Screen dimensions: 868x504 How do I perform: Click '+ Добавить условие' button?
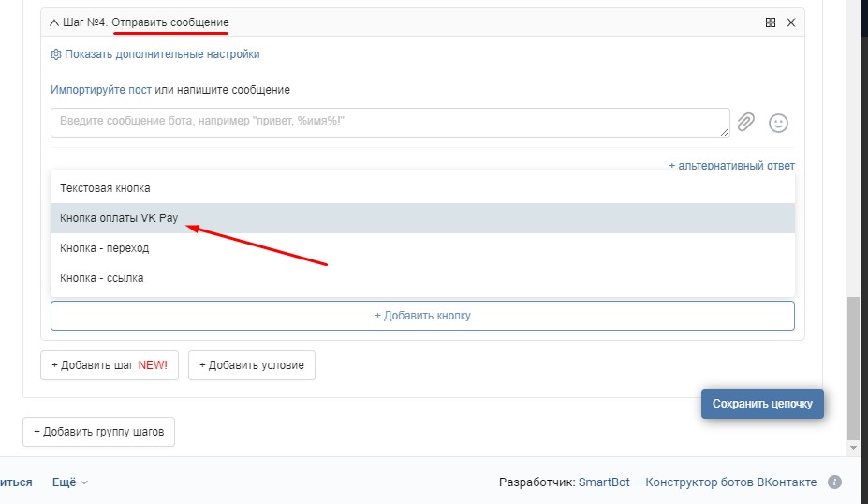pos(252,365)
